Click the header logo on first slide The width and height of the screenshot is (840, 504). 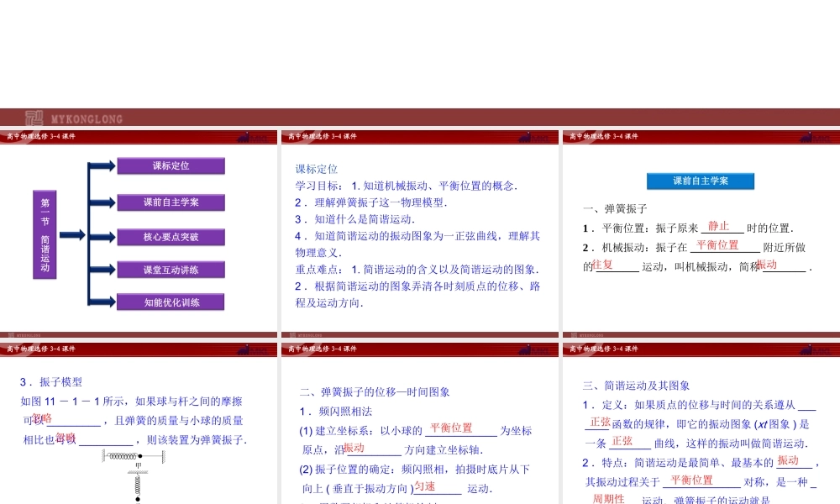pyautogui.click(x=253, y=136)
